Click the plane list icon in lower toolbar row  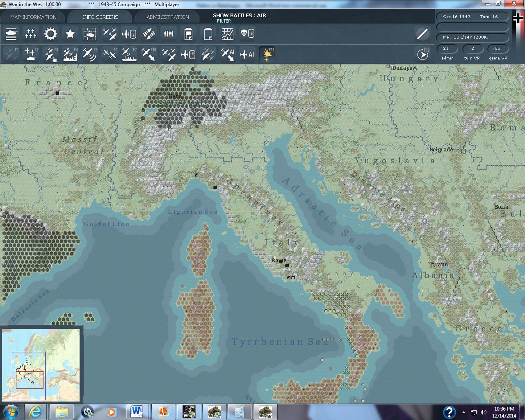click(x=188, y=54)
